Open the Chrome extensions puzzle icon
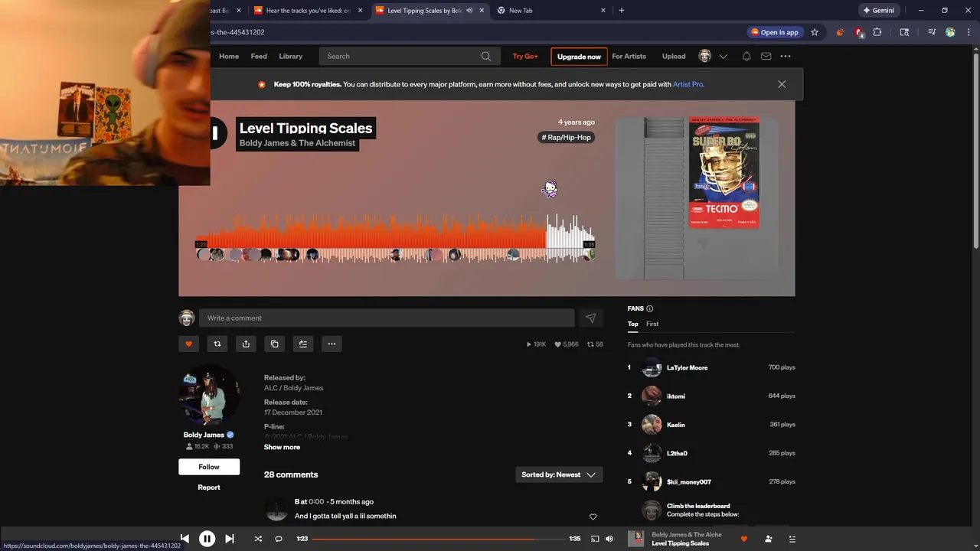This screenshot has width=980, height=551. 877,32
